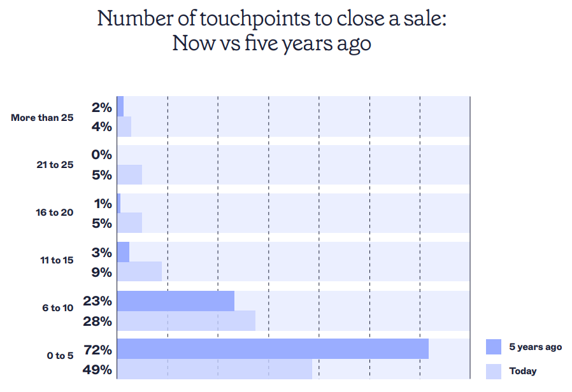
Task: Select the 28% Today bar for 6 to 10
Action: click(x=187, y=321)
